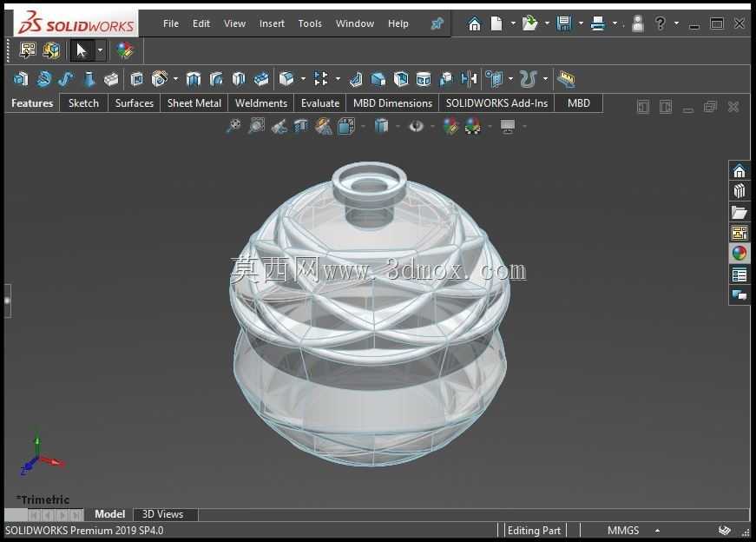Click the Save icon in title bar
The width and height of the screenshot is (756, 542).
click(563, 23)
